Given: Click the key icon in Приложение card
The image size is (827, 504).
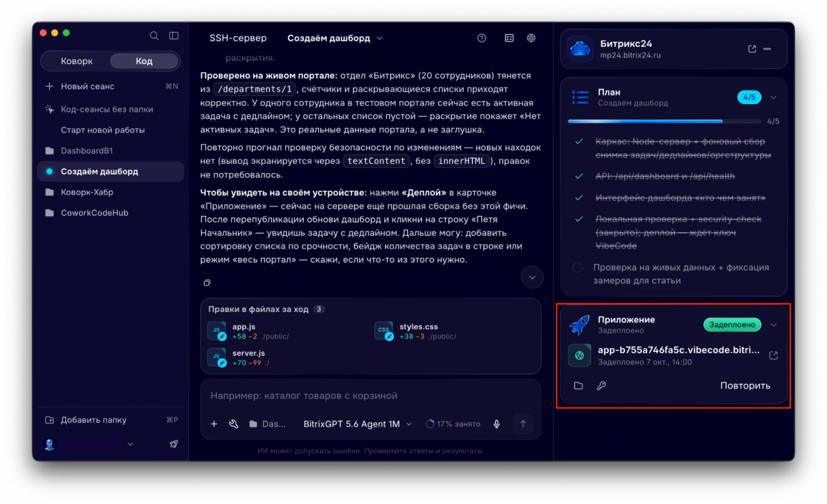Looking at the screenshot, I should (601, 386).
